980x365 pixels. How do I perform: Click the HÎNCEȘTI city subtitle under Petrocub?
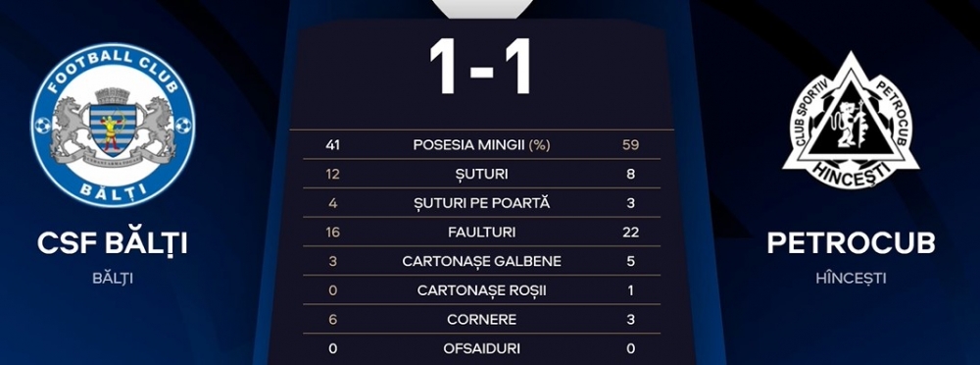pos(852,278)
